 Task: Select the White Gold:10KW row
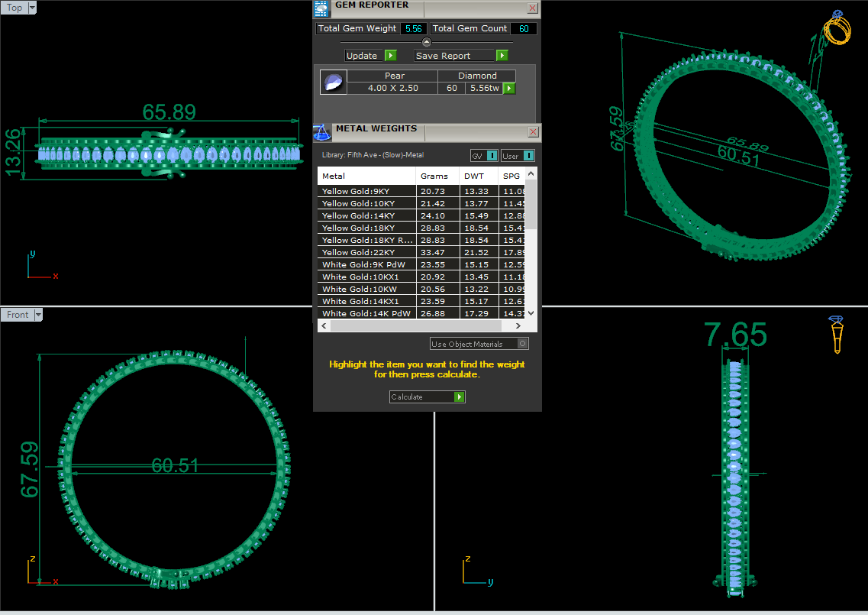point(421,289)
